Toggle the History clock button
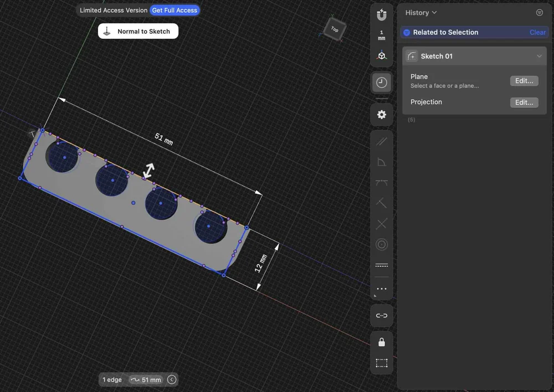This screenshot has width=554, height=392. coord(381,82)
